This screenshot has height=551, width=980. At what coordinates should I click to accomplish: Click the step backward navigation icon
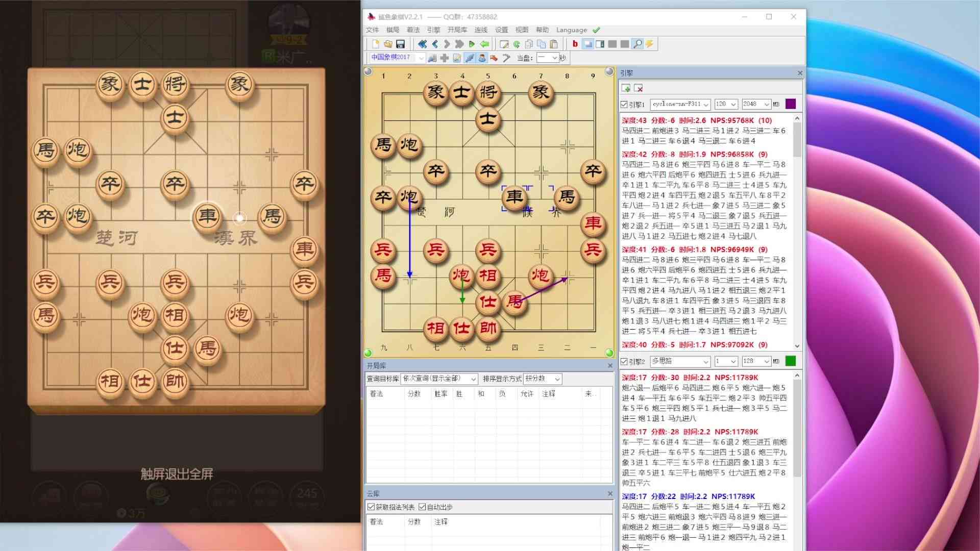coord(435,44)
